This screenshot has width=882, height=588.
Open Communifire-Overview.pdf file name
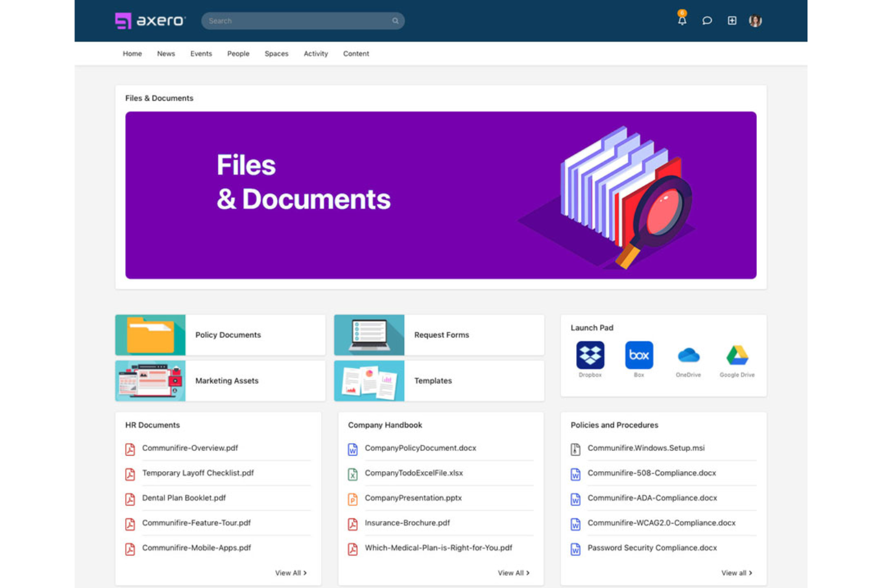point(190,448)
